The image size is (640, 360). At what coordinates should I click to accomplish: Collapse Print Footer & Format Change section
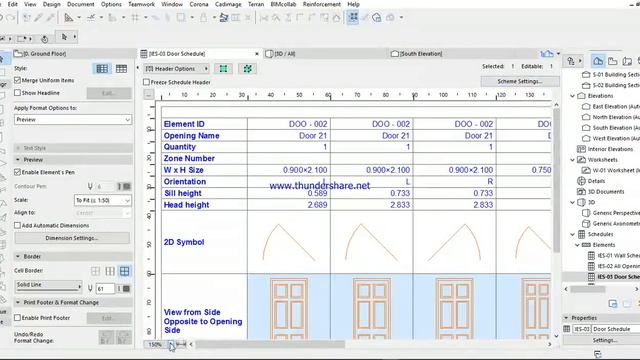[18, 302]
